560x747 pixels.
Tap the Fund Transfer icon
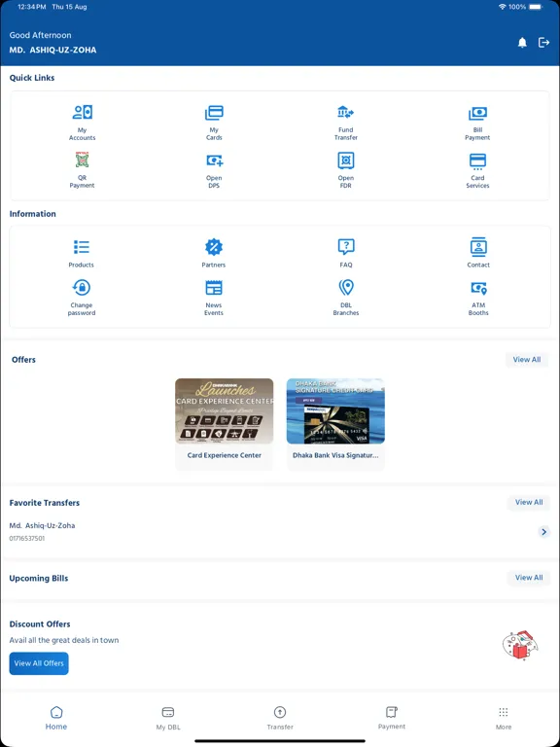click(346, 113)
